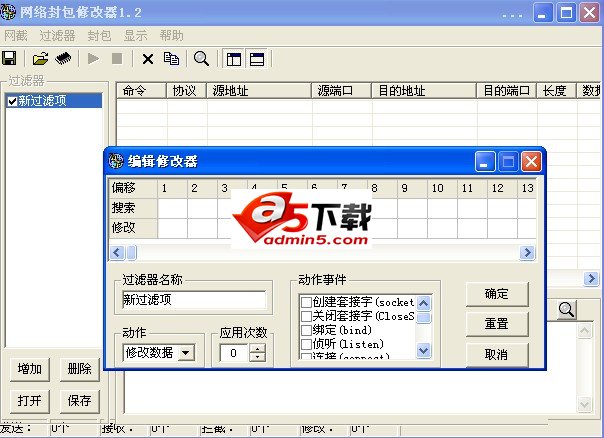This screenshot has width=604, height=438.
Task: Click the 过滤器名称 text field
Action: tap(194, 300)
